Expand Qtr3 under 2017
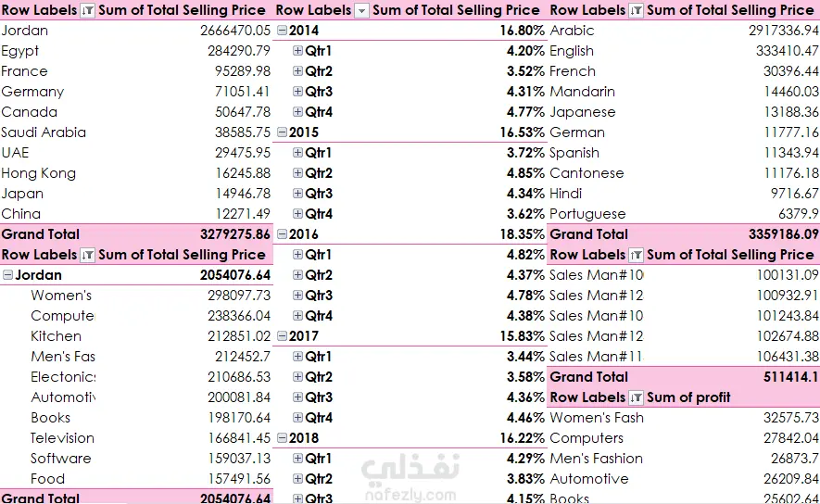 [x=297, y=397]
